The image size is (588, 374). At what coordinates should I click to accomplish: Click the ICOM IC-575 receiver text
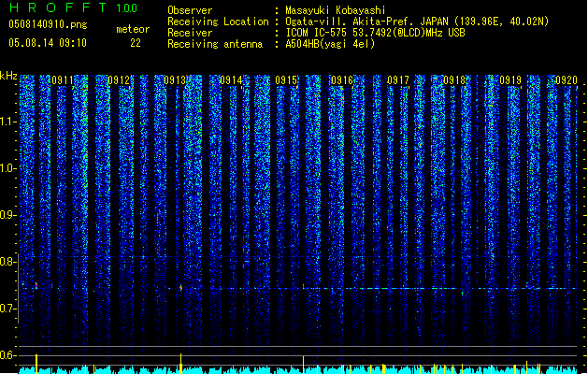[x=376, y=33]
